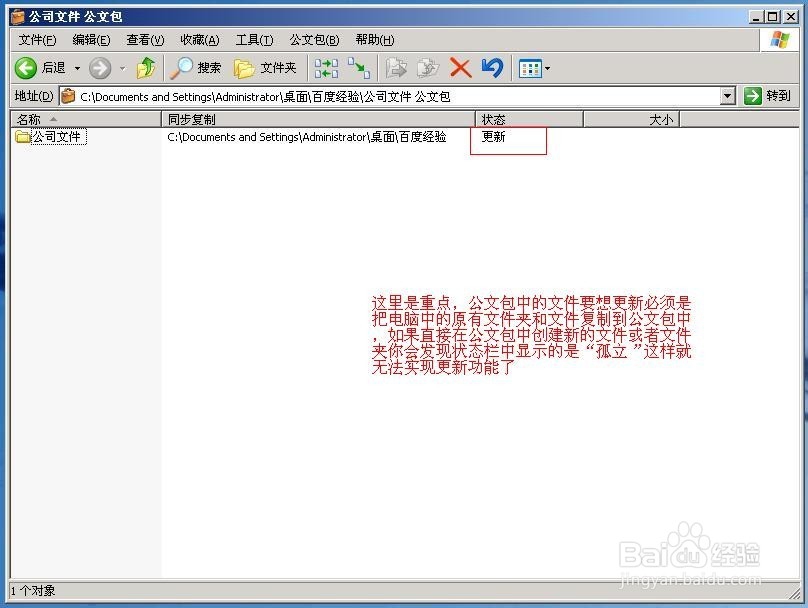This screenshot has width=808, height=608.
Task: Click the 转到 Go button
Action: tap(767, 96)
